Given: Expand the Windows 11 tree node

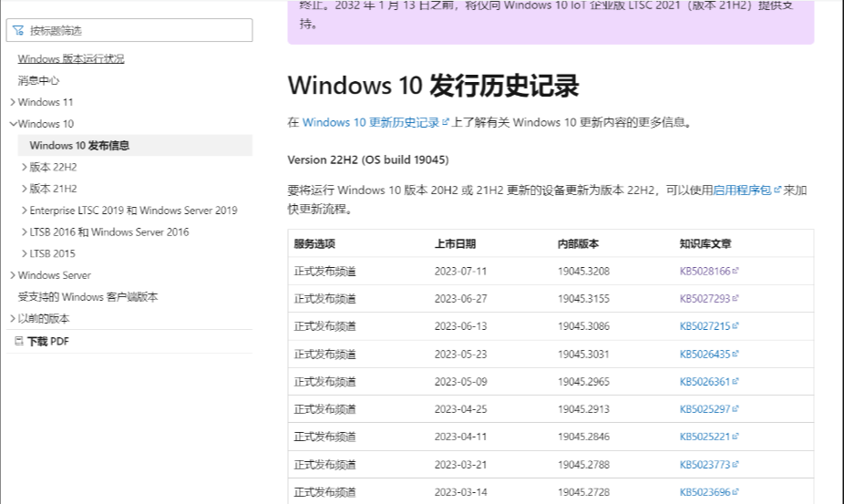Looking at the screenshot, I should point(13,102).
